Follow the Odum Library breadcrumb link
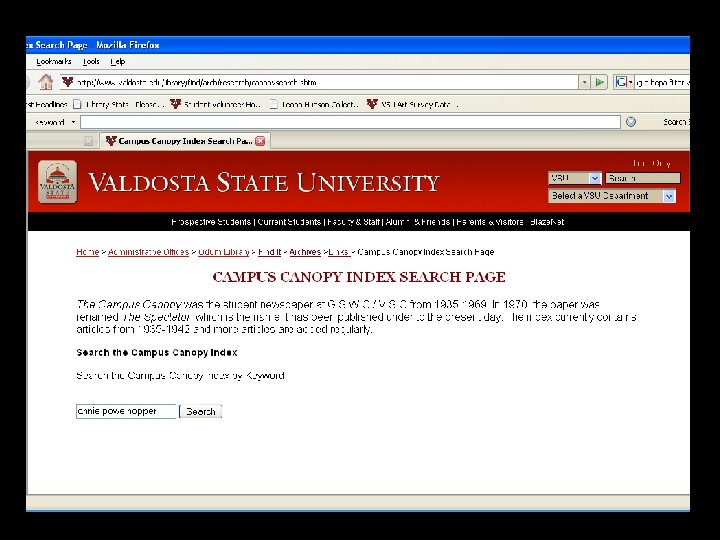Viewport: 720px width, 540px height. coord(224,252)
